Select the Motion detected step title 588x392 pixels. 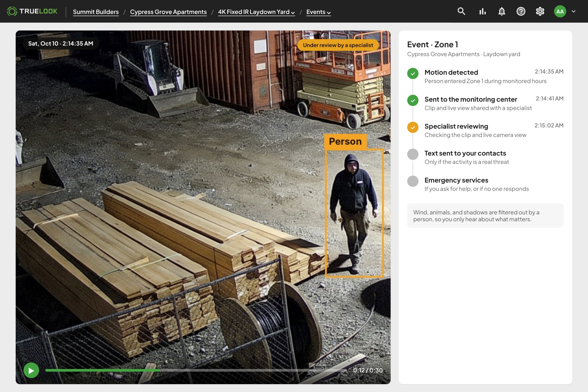click(x=451, y=73)
